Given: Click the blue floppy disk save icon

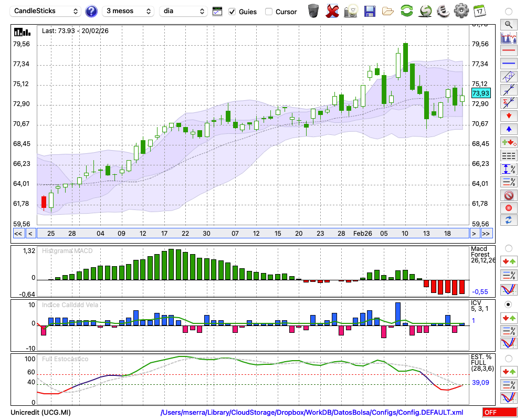Looking at the screenshot, I should click(x=369, y=11).
